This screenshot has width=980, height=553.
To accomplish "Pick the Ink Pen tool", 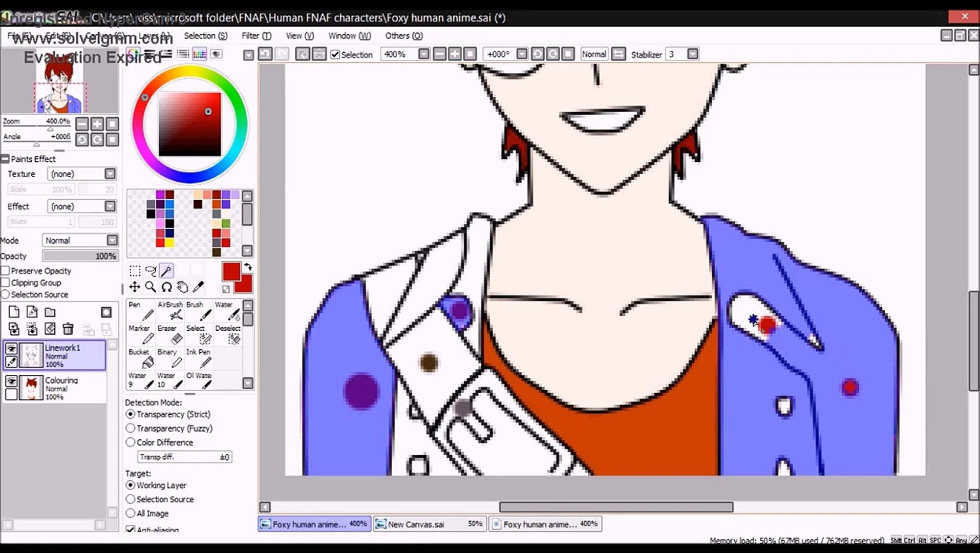I will pos(199,358).
